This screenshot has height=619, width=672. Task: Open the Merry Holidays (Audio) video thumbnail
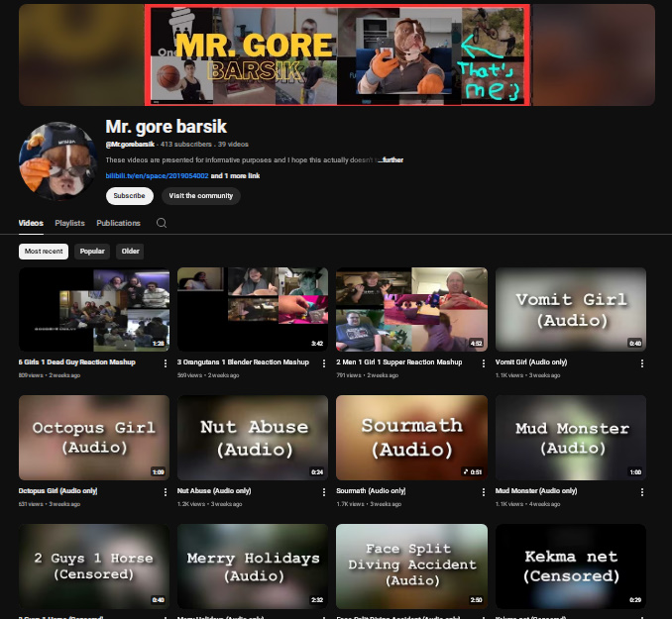[253, 566]
